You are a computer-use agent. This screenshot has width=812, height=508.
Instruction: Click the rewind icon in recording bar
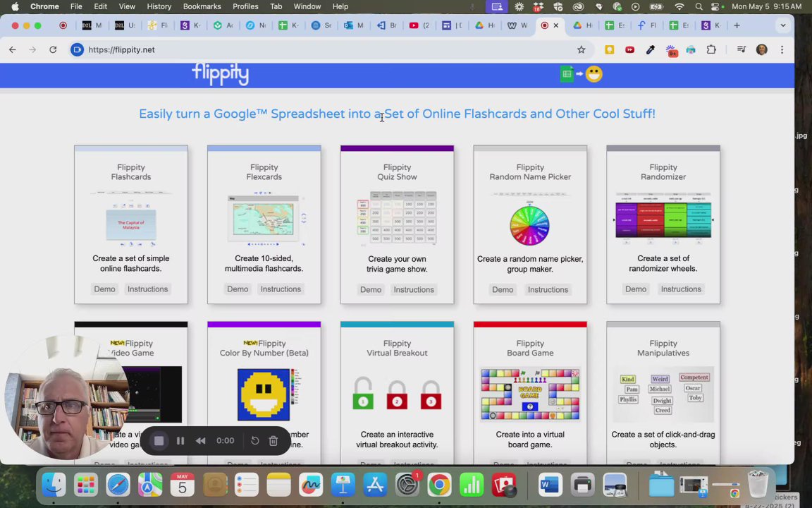point(200,440)
